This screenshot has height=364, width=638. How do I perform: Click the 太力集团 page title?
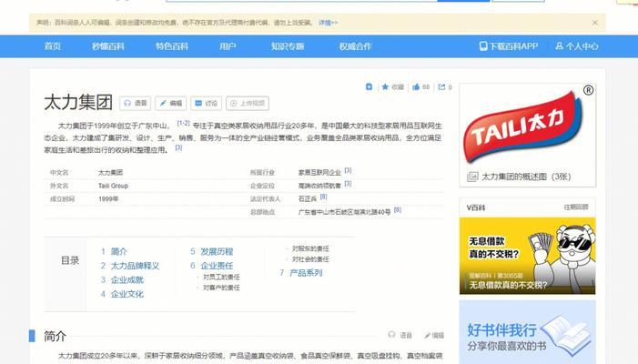point(78,102)
